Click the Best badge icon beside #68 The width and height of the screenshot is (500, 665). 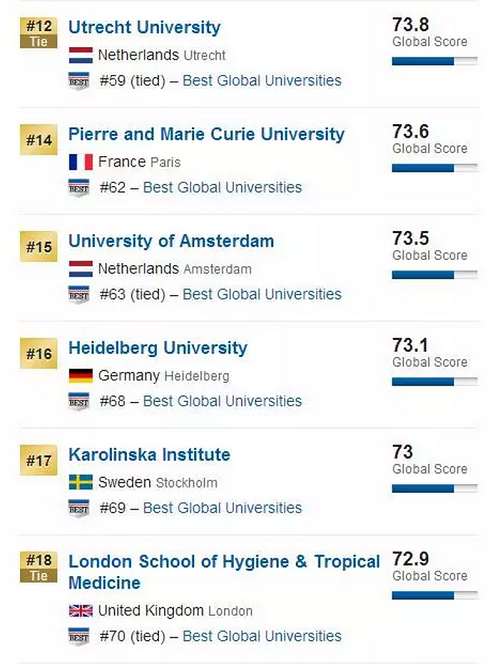[79, 401]
